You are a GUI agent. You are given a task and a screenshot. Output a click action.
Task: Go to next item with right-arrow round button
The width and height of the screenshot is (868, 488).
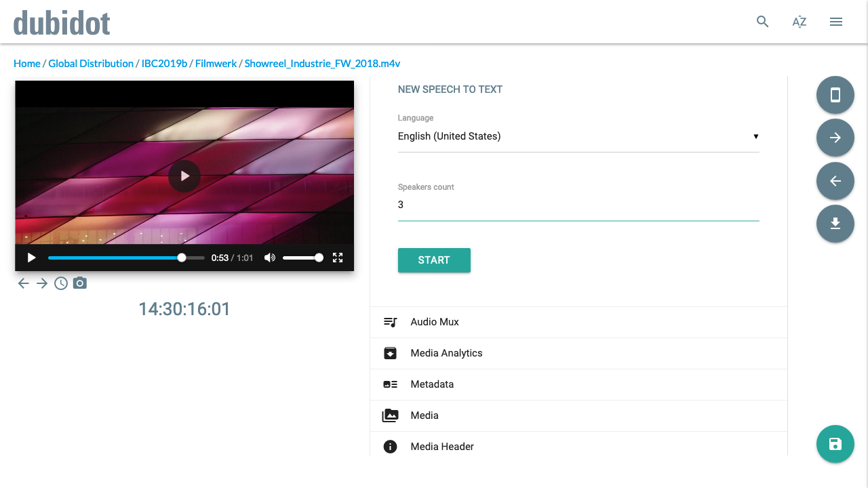(835, 138)
